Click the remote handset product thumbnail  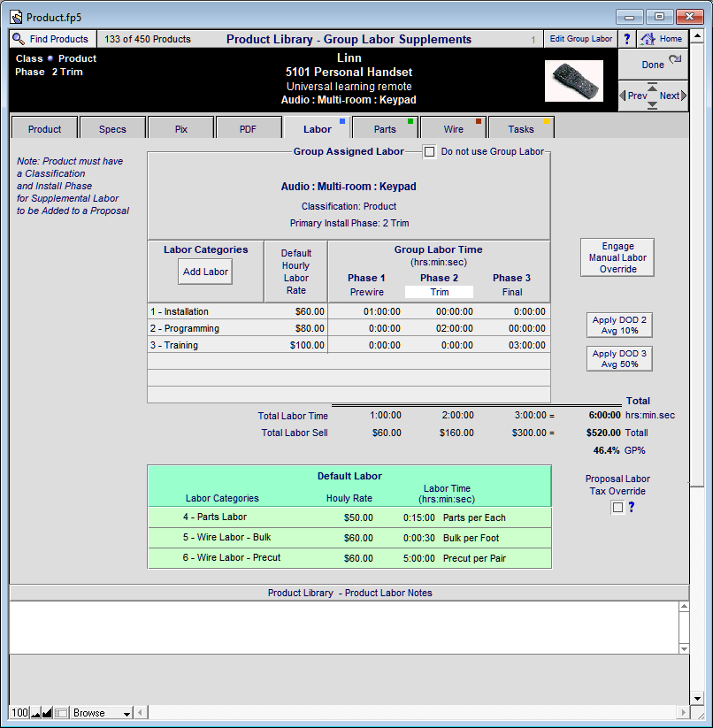click(x=574, y=80)
